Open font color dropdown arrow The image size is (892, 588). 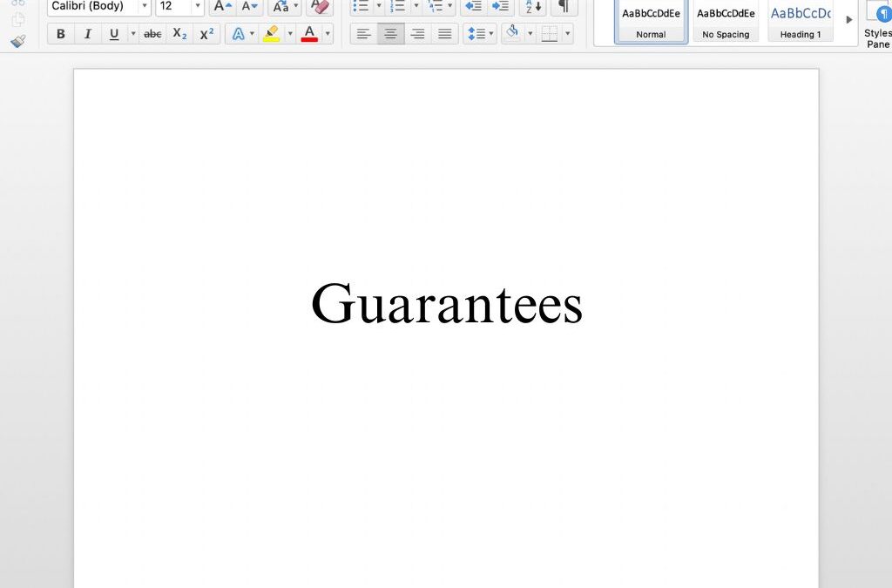tap(328, 34)
